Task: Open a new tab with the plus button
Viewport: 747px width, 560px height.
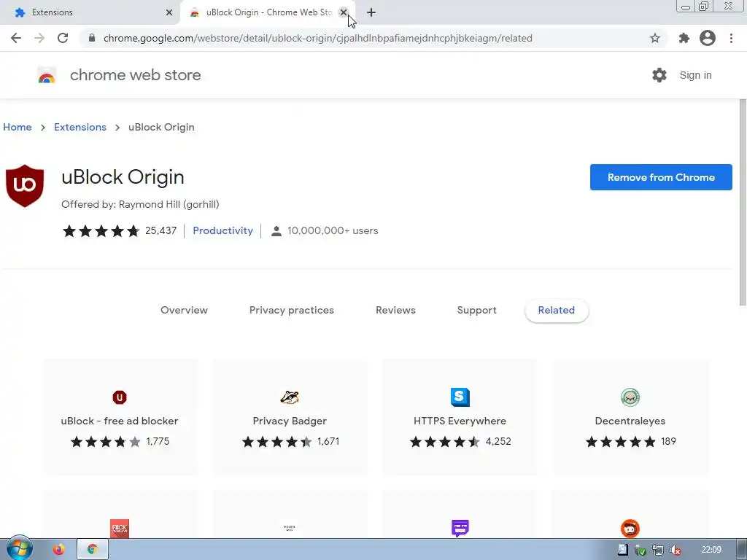Action: [x=371, y=12]
